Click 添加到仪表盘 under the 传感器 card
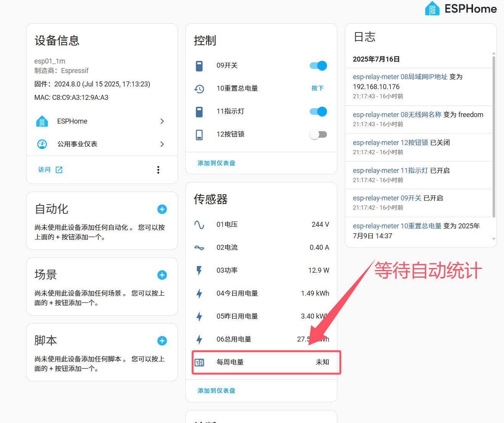The image size is (504, 423). point(216,391)
